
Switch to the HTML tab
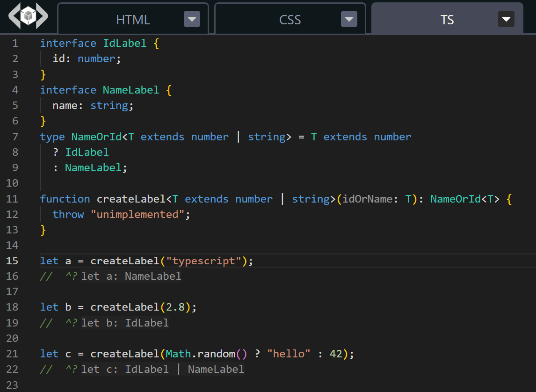tap(133, 19)
